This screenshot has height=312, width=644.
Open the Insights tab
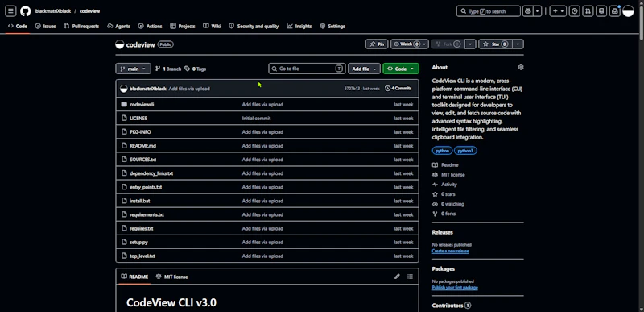299,27
